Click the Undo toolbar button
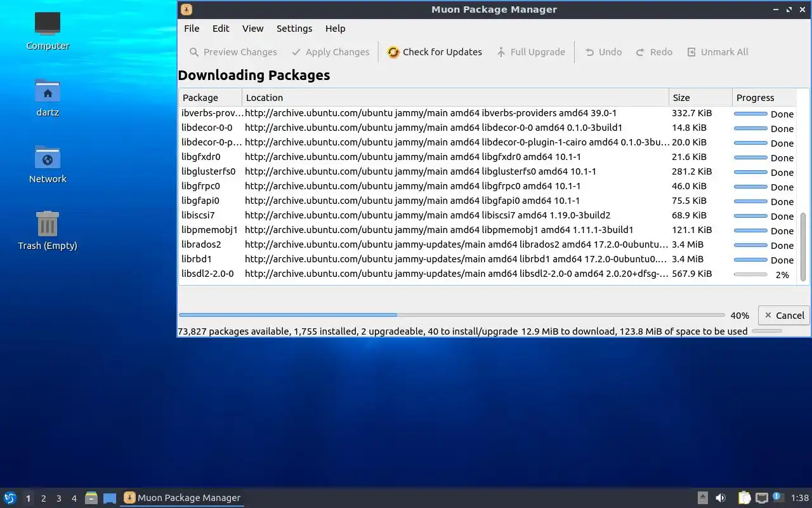The image size is (812, 508). 603,52
